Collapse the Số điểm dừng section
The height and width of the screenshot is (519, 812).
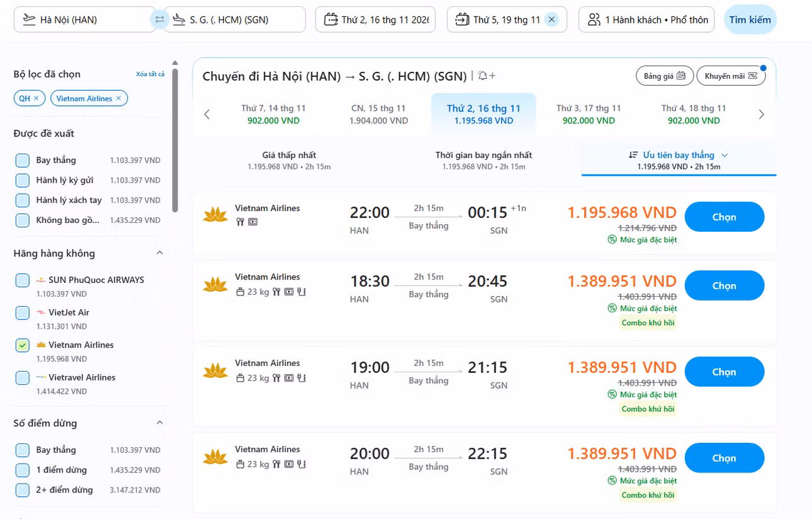[x=159, y=423]
